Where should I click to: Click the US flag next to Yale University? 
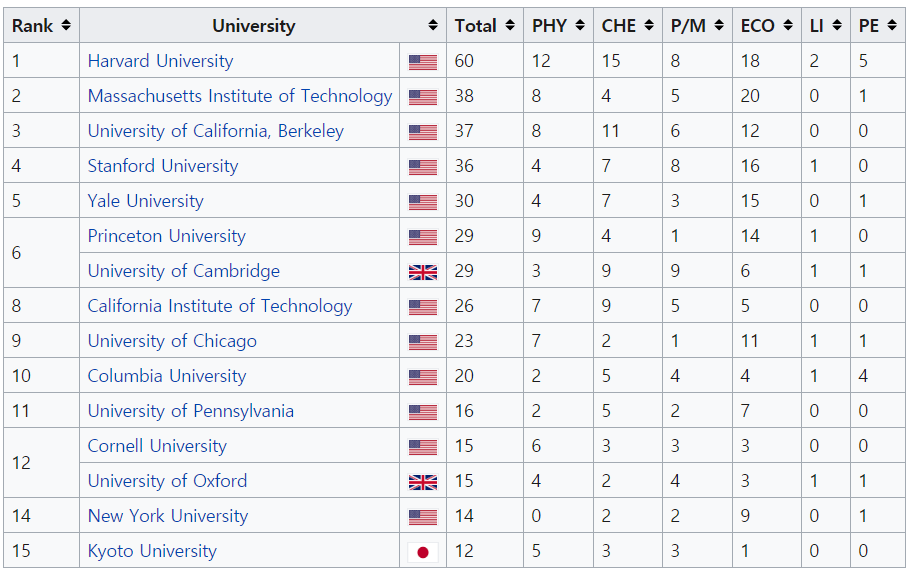(422, 202)
